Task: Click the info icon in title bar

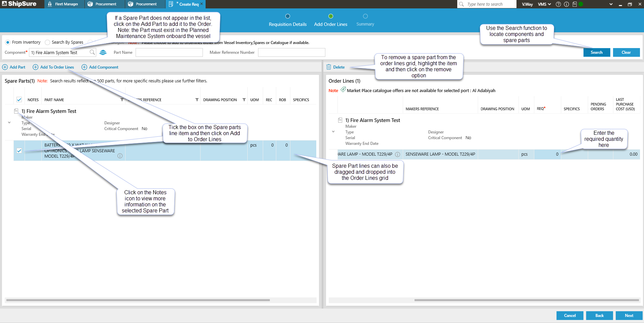Action: coord(566,4)
